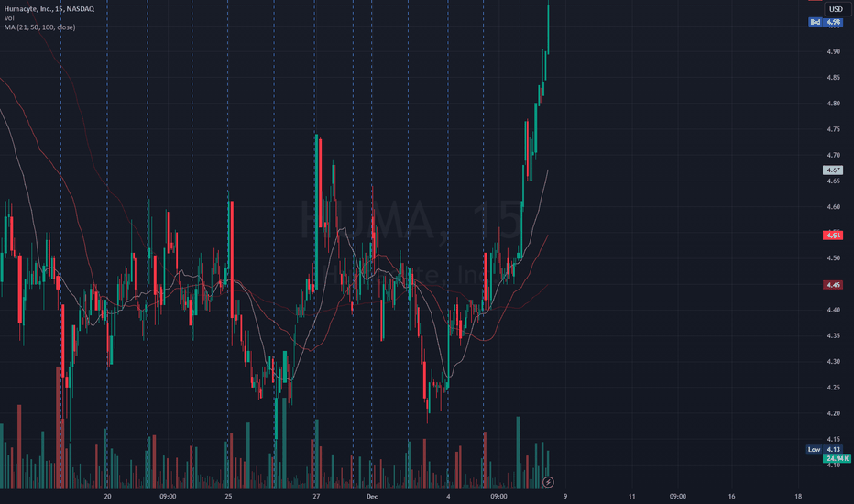Click the 4.85 price axis value
The width and height of the screenshot is (854, 504).
[833, 77]
